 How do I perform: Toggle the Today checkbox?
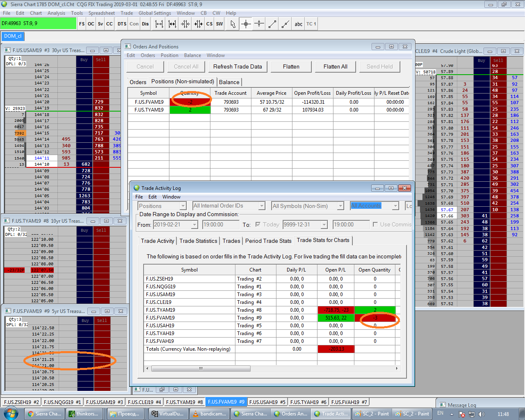coord(258,224)
